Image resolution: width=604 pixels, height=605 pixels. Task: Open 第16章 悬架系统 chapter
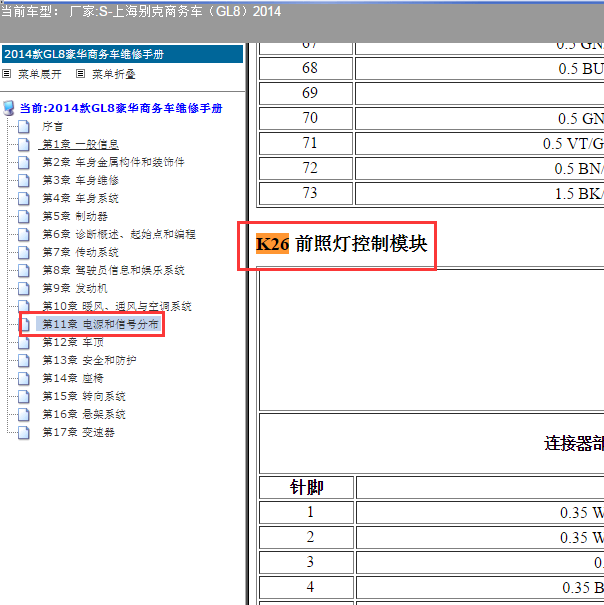pos(84,414)
